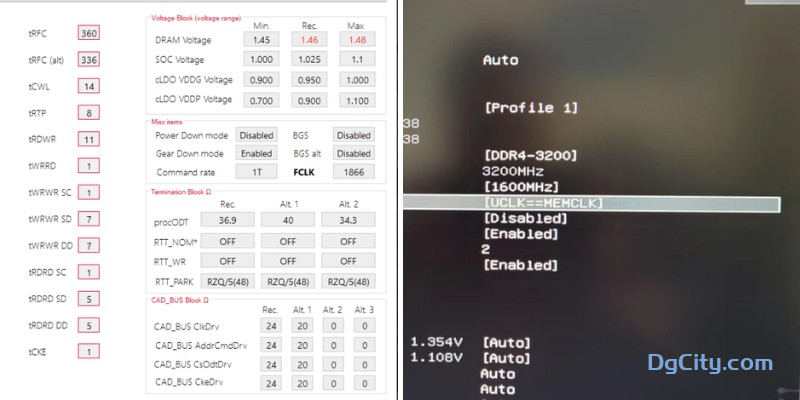Viewport: 800px width, 400px height.
Task: Click cLDO VDDP Rec. value 0.900
Action: coord(309,100)
